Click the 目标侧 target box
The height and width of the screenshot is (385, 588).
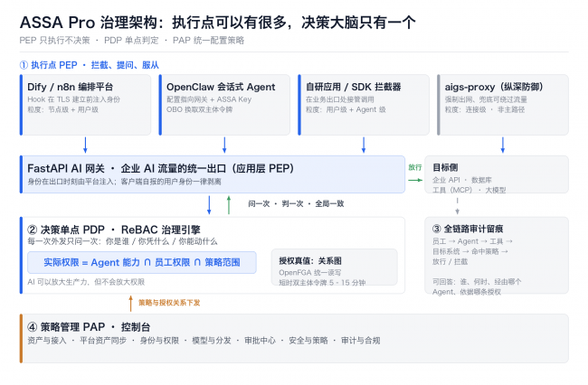[x=497, y=174]
